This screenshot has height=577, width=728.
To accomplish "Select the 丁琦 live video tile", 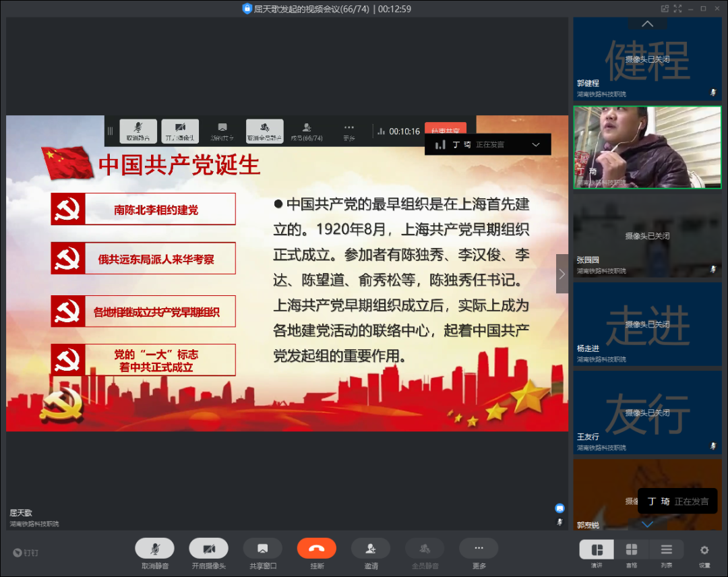I will point(647,147).
